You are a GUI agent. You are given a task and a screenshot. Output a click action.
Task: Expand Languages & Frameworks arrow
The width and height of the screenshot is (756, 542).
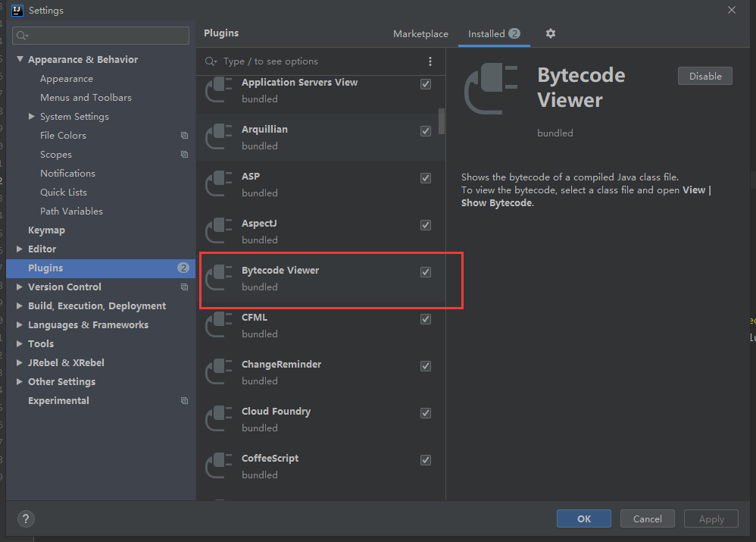[x=20, y=324]
